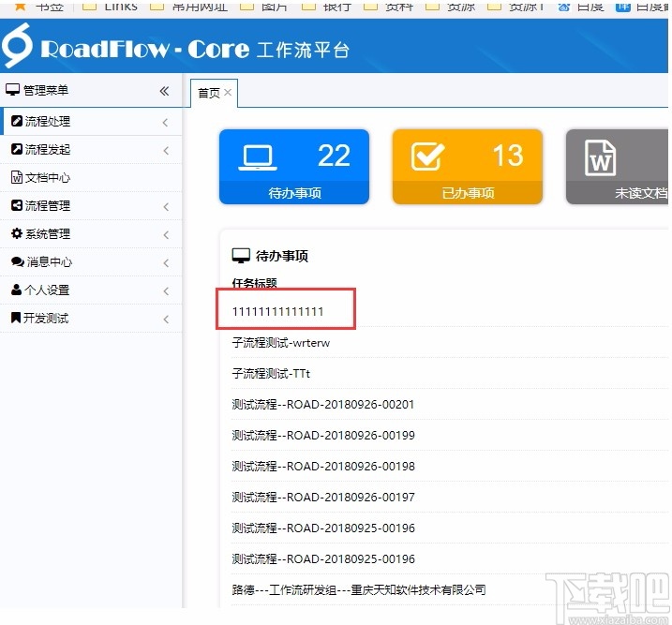Click the RoadFlow-Core 工作流平台 title
Image resolution: width=672 pixels, height=625 pixels.
click(195, 50)
